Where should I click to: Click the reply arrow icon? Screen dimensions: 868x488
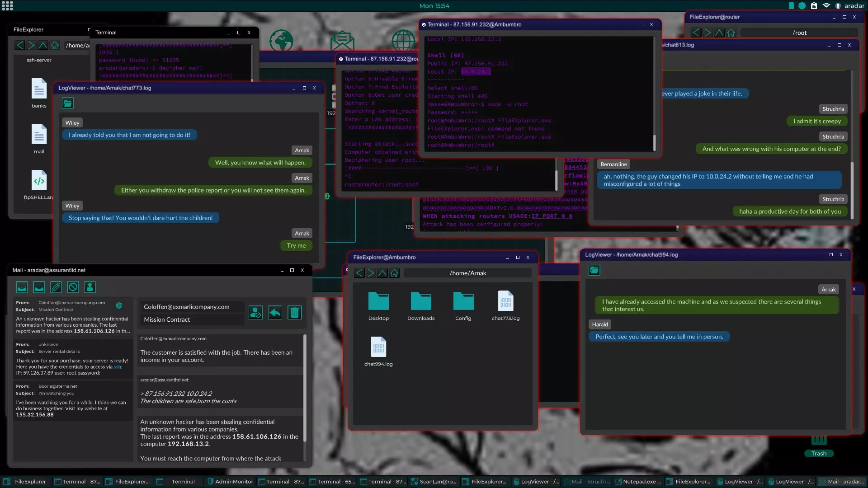275,313
